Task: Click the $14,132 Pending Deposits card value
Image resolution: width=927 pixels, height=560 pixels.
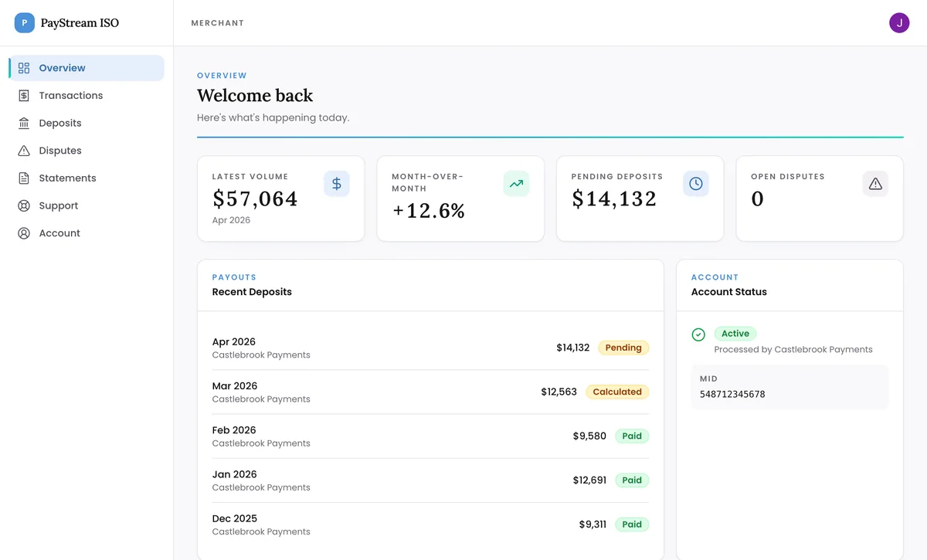Action: 614,199
